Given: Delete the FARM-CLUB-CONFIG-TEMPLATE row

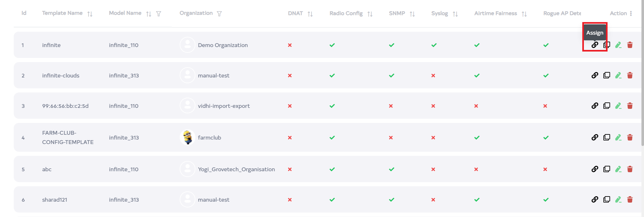Looking at the screenshot, I should 630,138.
